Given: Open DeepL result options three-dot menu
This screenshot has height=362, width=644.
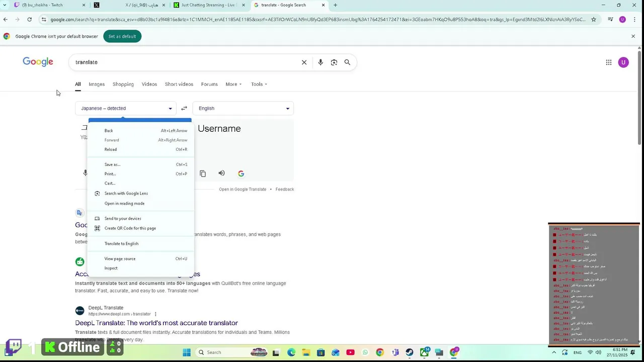Looking at the screenshot, I should point(155,314).
